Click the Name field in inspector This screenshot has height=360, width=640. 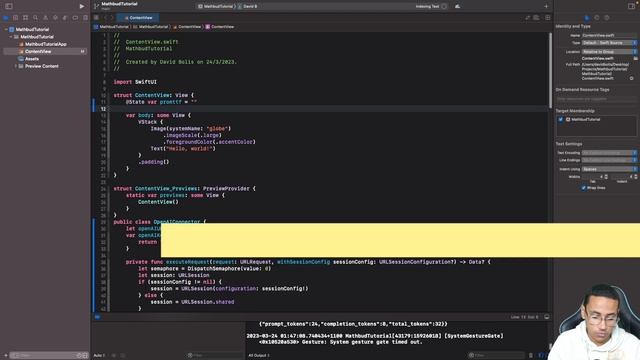[609, 36]
